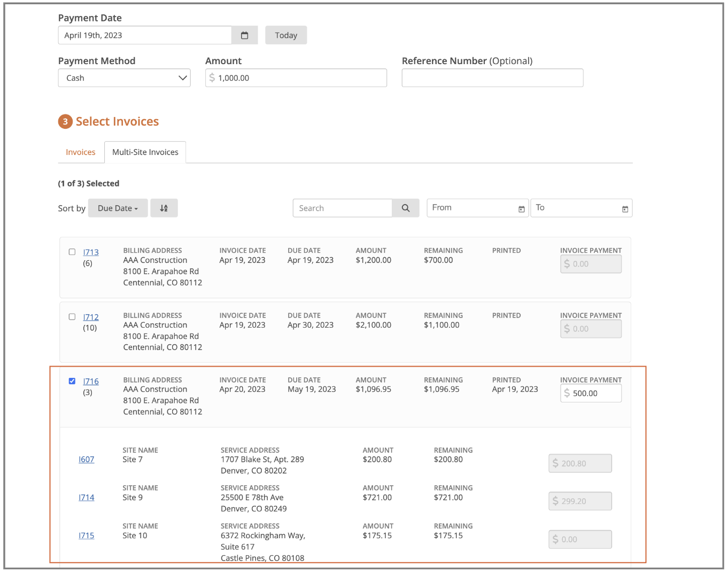The width and height of the screenshot is (728, 574).
Task: Click the I716 due date May 19, 2023
Action: coord(312,390)
